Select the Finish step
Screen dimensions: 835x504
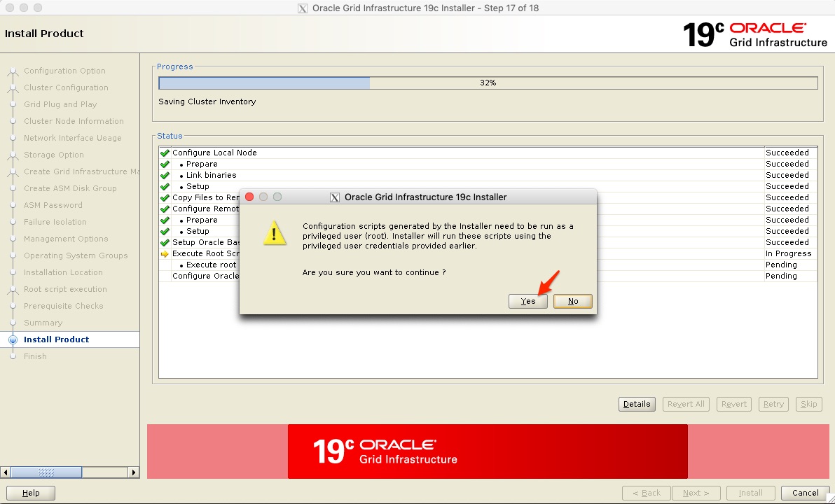point(35,356)
